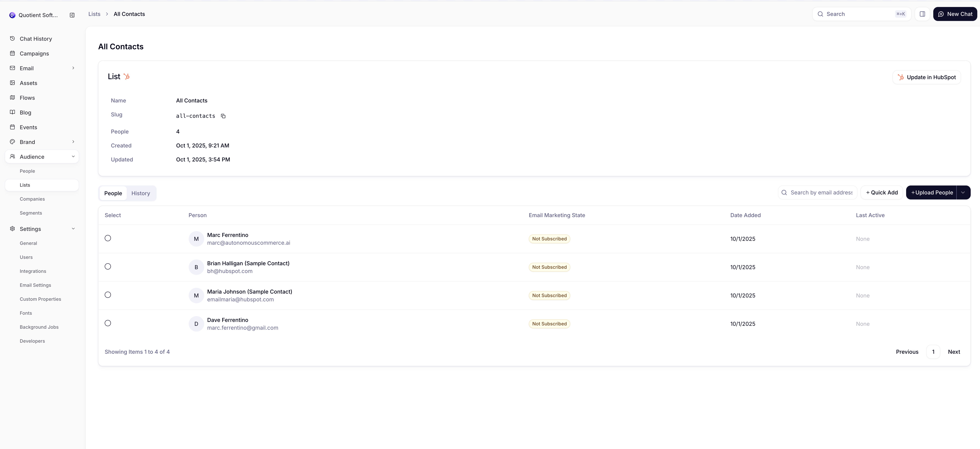This screenshot has width=980, height=449.
Task: Open the right side panel toggle near New Chat
Action: (923, 14)
